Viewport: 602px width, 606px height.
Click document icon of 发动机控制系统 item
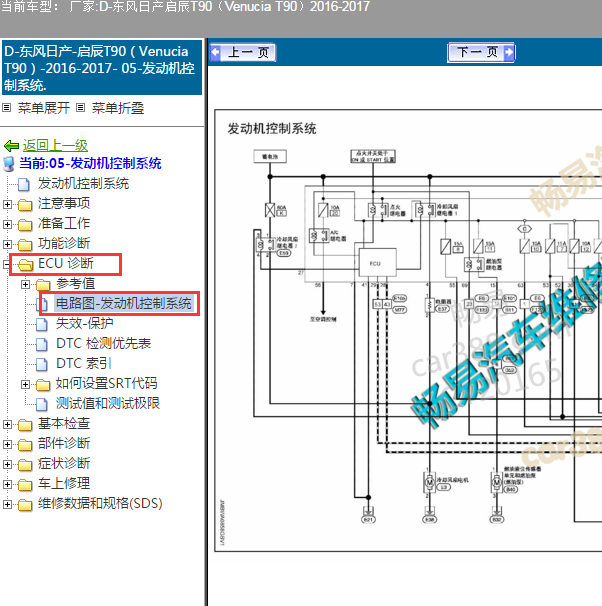tap(24, 185)
